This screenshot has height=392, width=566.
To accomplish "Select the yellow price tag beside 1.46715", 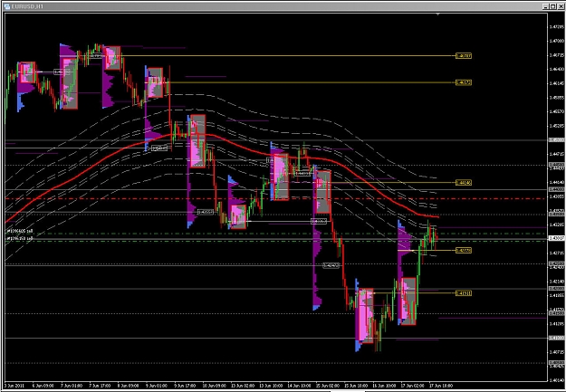I will (x=464, y=56).
